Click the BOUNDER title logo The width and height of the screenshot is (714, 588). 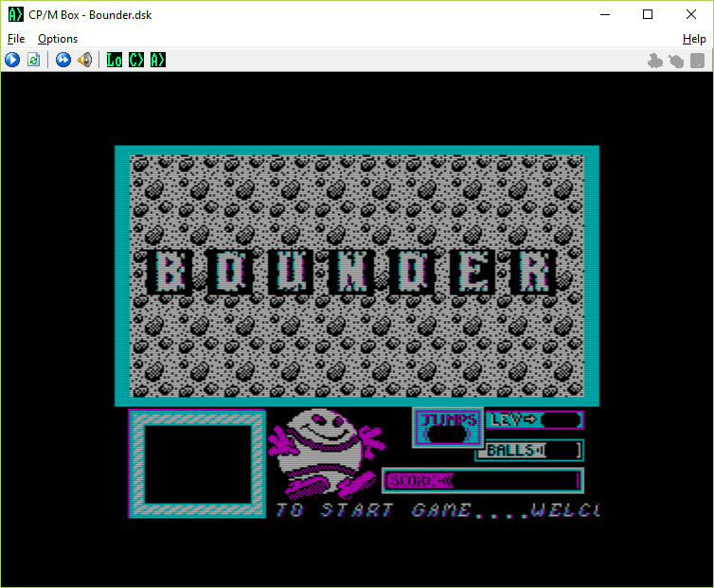(351, 272)
